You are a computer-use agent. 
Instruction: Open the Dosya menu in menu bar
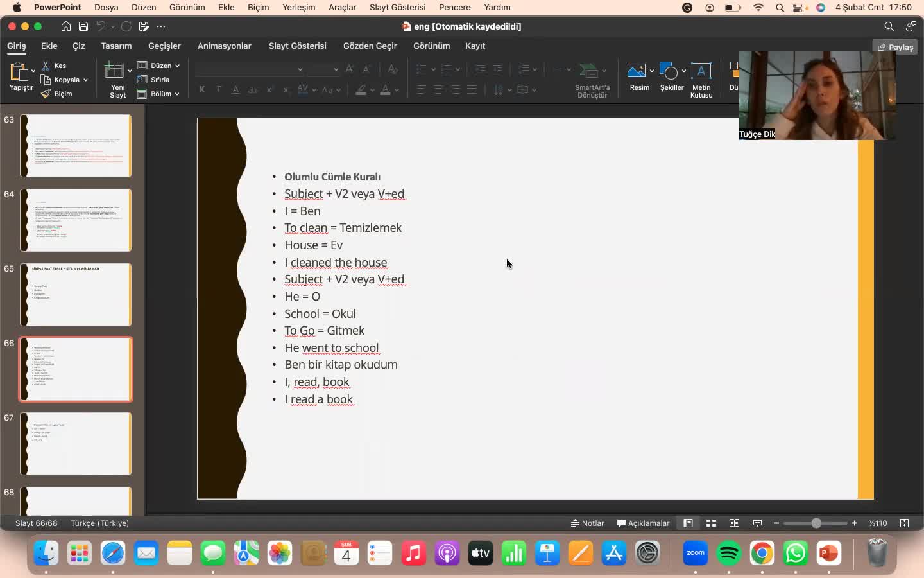coord(107,7)
